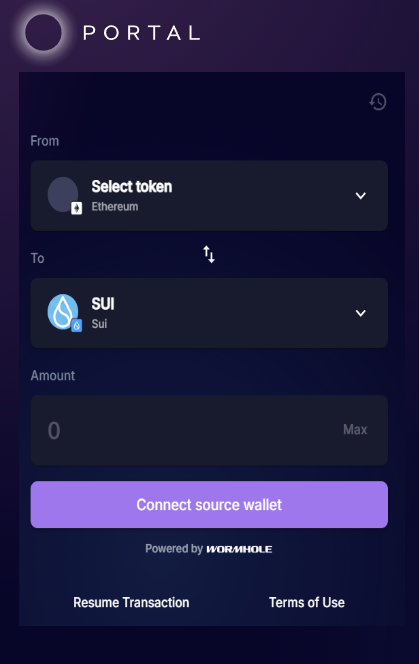The image size is (419, 664).
Task: Click the Powered by text
Action: point(174,549)
